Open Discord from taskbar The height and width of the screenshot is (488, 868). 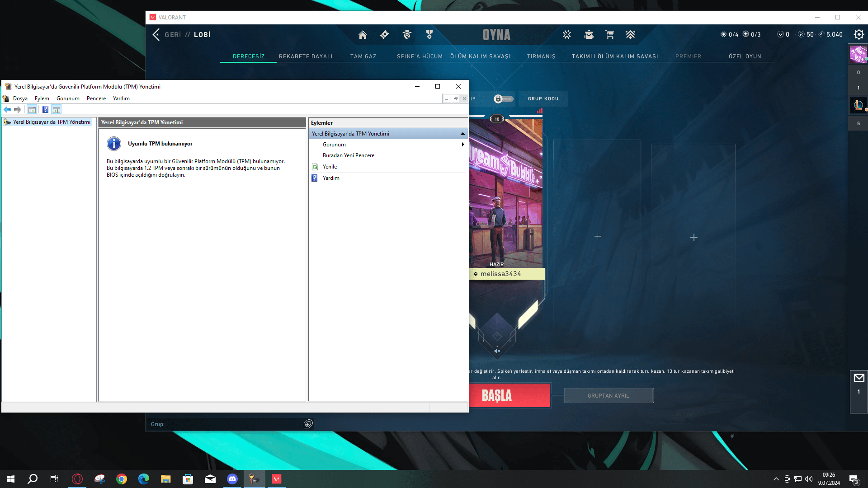pyautogui.click(x=232, y=479)
